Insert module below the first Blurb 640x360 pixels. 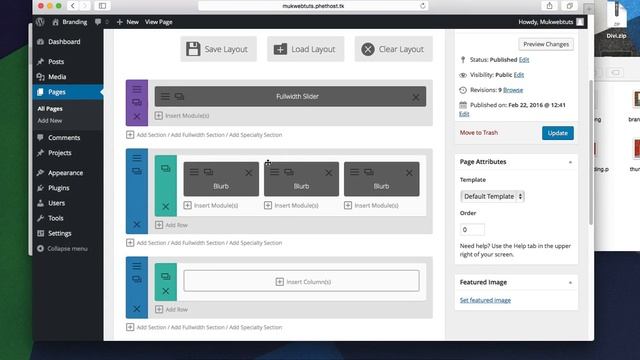pyautogui.click(x=211, y=205)
